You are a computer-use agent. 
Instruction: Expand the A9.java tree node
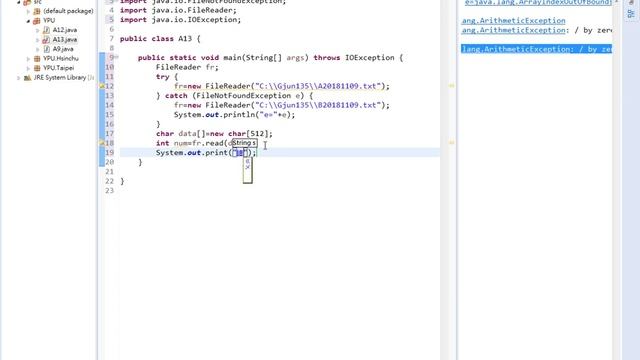coord(38,49)
